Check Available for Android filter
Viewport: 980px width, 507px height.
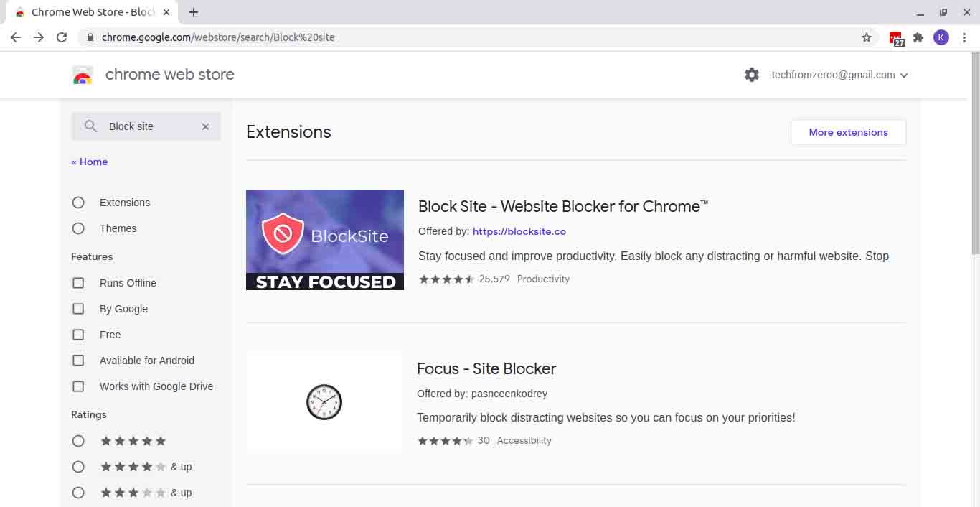78,361
